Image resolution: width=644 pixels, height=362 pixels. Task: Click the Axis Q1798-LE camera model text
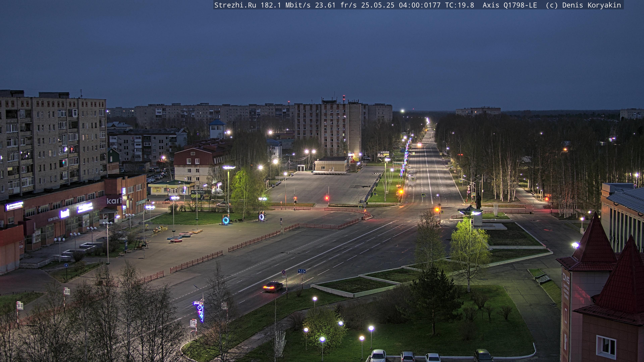point(510,5)
